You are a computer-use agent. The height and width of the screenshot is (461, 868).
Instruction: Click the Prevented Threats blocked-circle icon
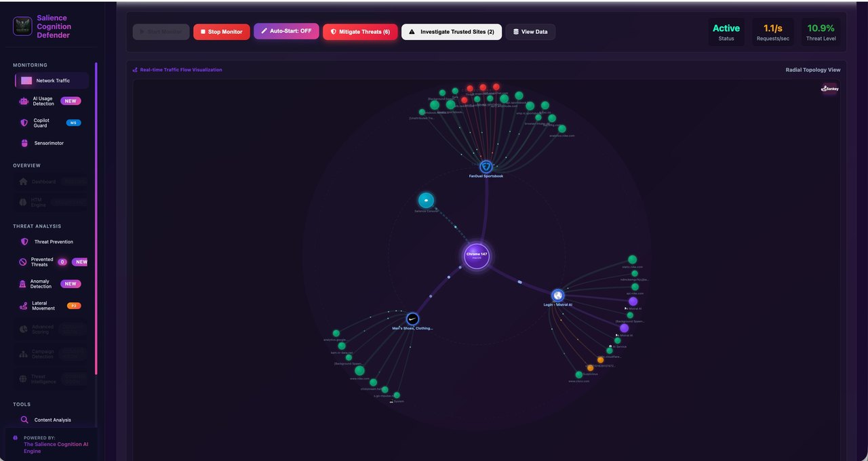click(x=23, y=262)
